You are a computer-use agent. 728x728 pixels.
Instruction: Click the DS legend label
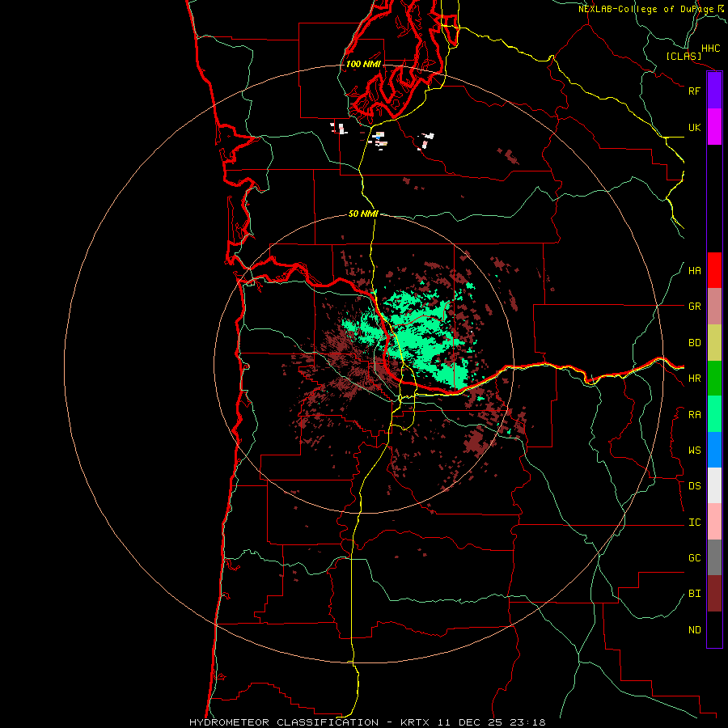694,486
